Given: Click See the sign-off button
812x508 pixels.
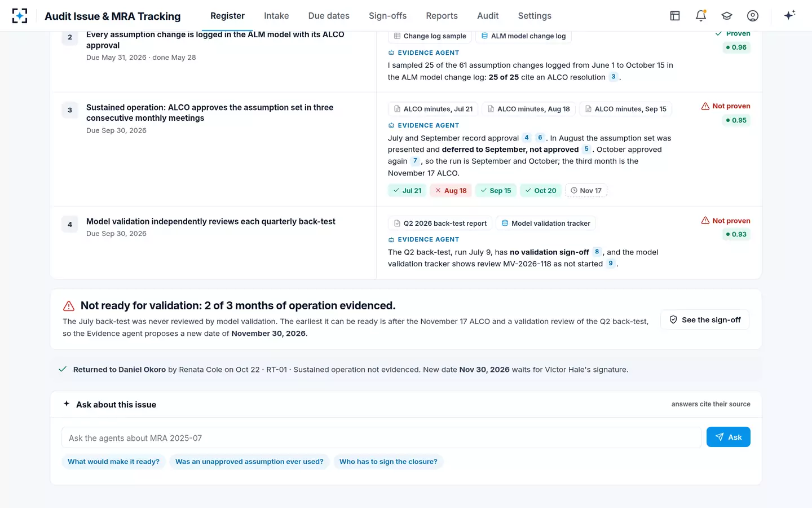Looking at the screenshot, I should [705, 319].
